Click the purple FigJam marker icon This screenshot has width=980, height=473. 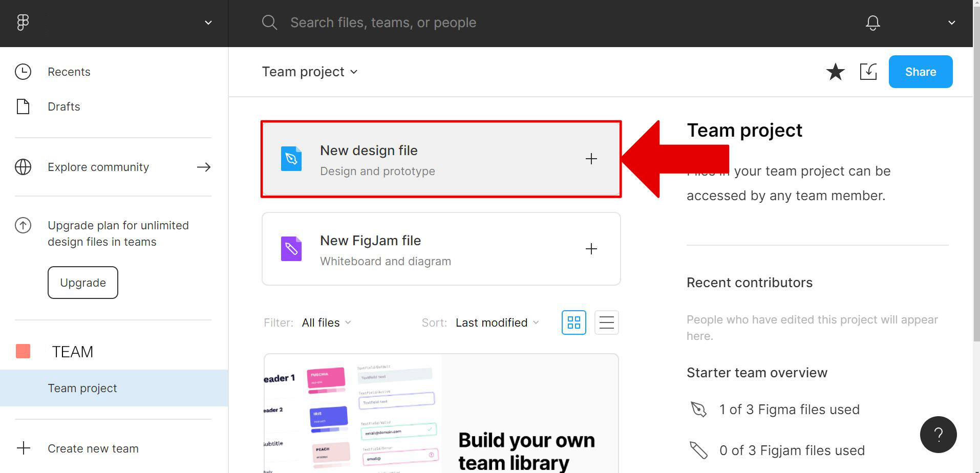coord(291,249)
